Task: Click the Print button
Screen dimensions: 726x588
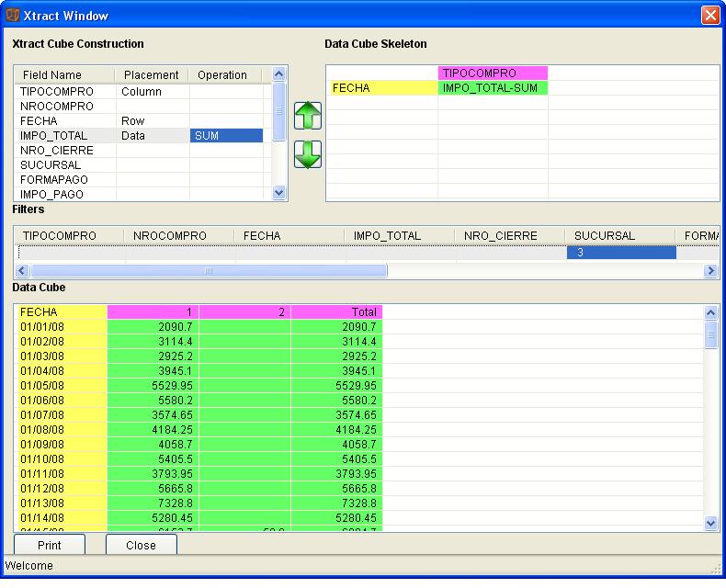Action: [50, 545]
